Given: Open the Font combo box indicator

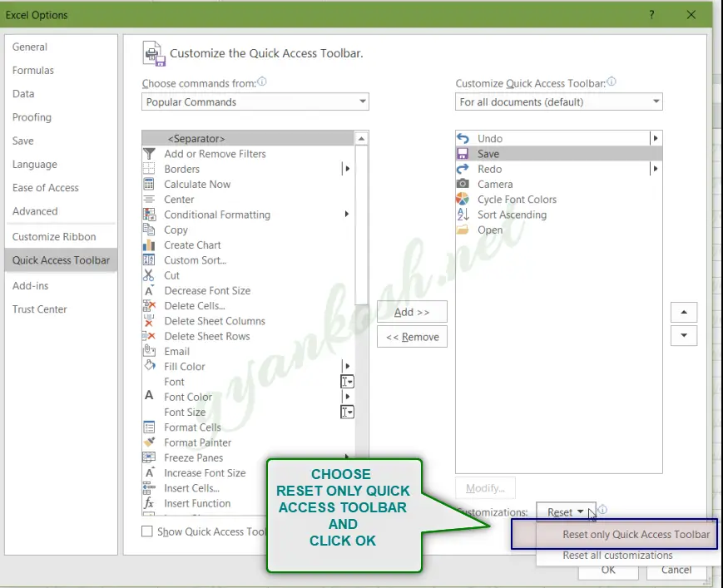Looking at the screenshot, I should [x=347, y=382].
